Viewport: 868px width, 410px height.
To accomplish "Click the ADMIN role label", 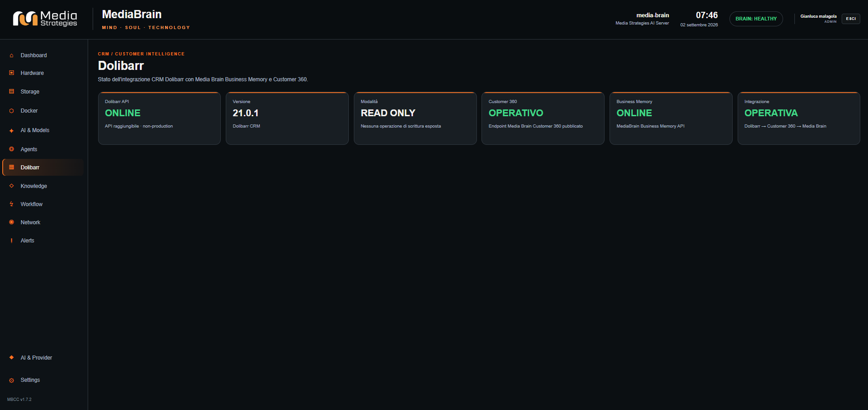I will pos(830,21).
